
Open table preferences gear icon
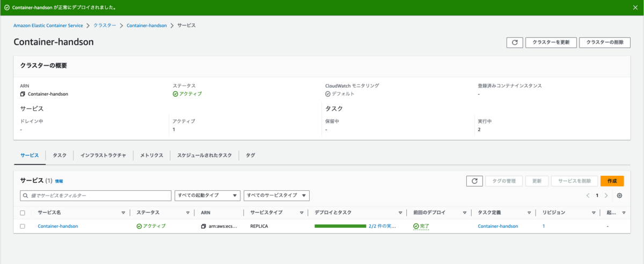coord(620,196)
